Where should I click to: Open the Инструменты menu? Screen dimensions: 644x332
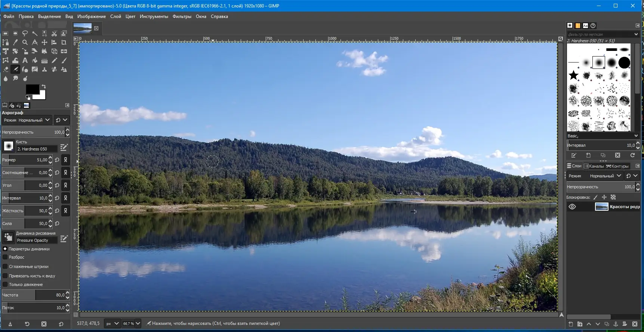pos(154,16)
